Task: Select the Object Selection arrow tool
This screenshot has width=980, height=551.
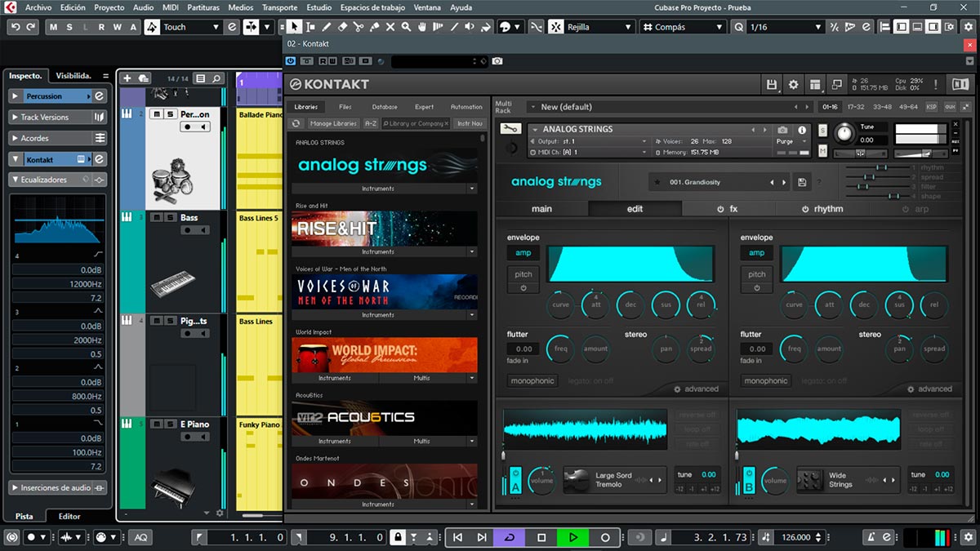Action: (x=295, y=27)
